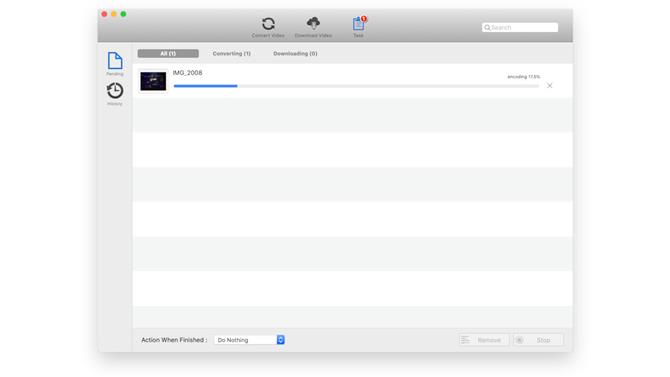
Task: Select the Pending sidebar icon
Action: (115, 63)
